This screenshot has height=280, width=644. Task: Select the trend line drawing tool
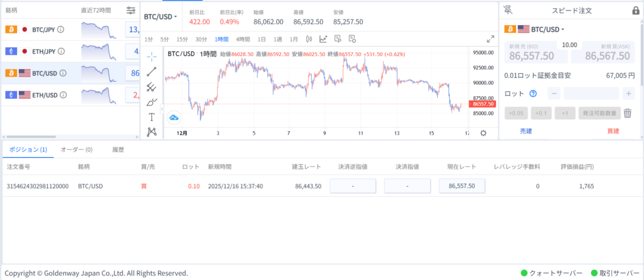coord(152,72)
